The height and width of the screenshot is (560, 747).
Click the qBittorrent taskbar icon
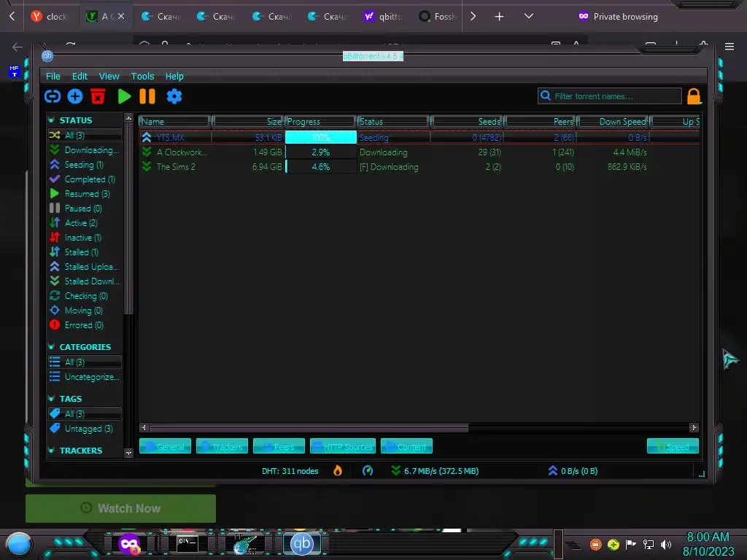click(301, 544)
